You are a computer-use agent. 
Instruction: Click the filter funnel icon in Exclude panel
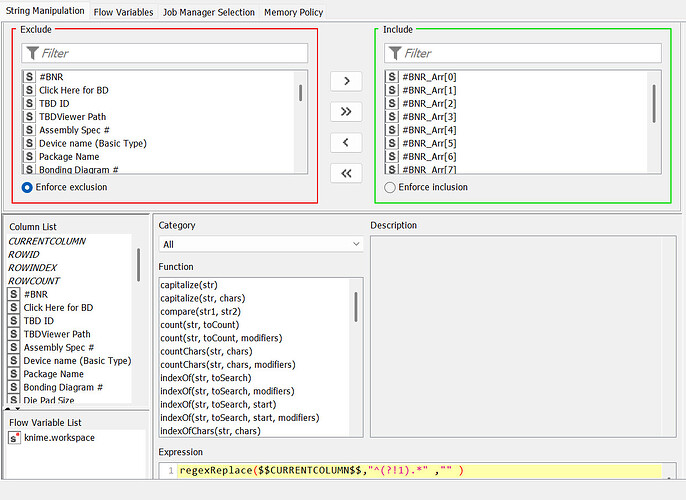(32, 53)
